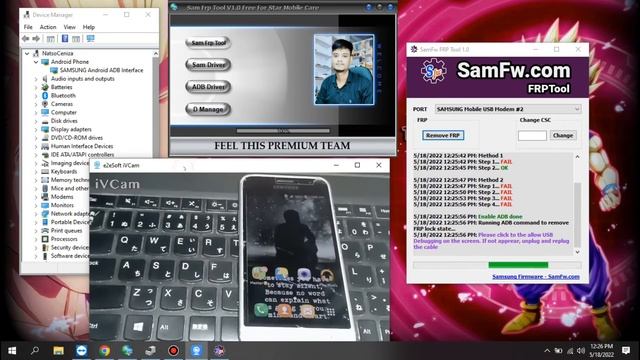Screen dimensions: 640x360
Task: Select the Print queues tree row
Action: 66,231
